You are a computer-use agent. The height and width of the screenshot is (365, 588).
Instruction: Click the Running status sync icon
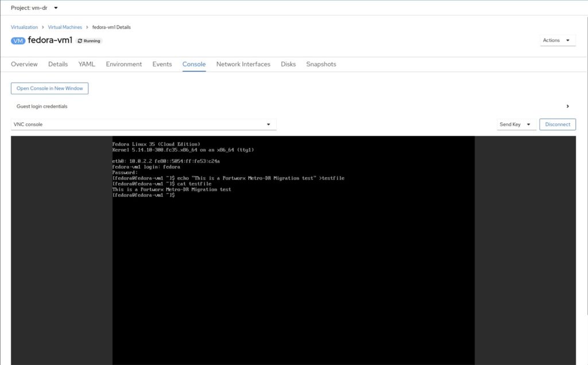[x=80, y=41]
